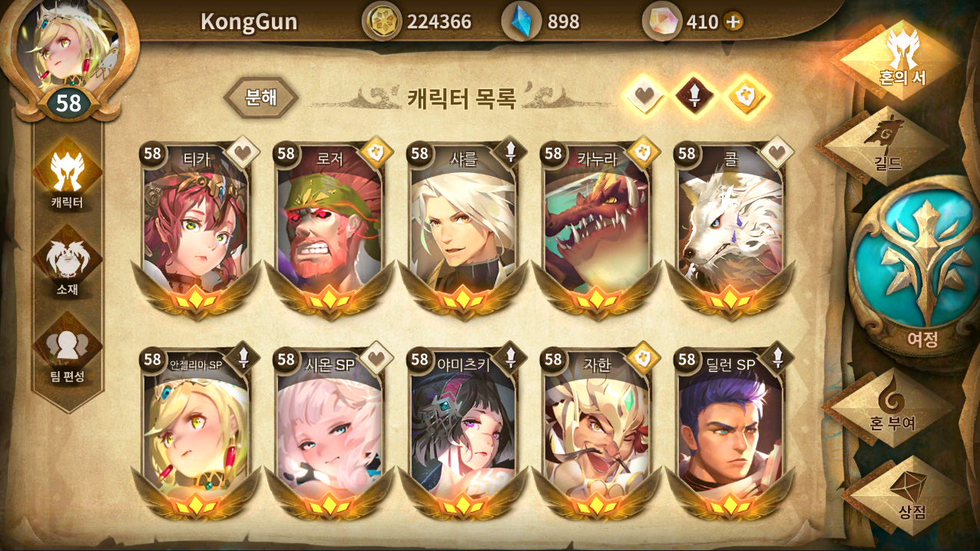The image size is (980, 551).
Task: Select the 야미츠키 character card
Action: [464, 432]
